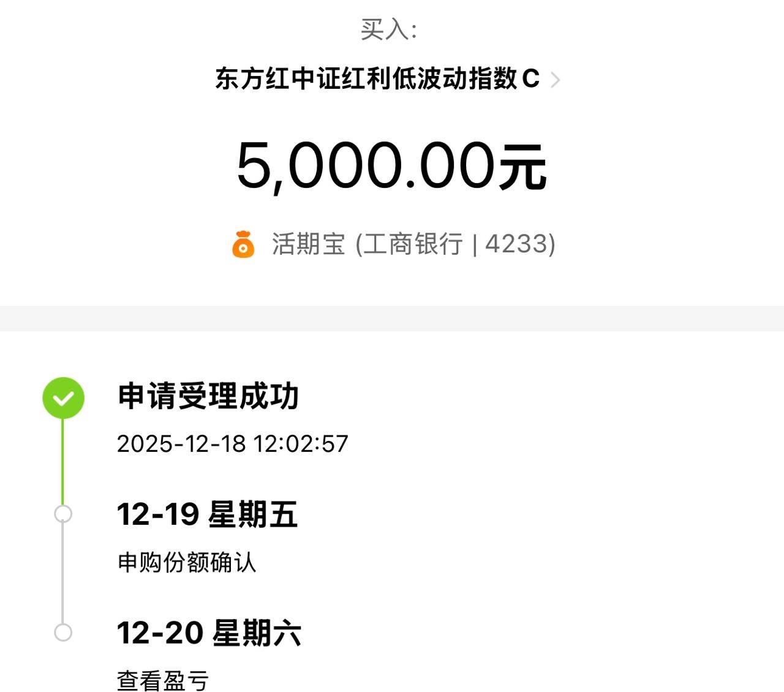This screenshot has height=692, width=784.
Task: Tap the chevron arrow beside the fund name
Action: pos(555,80)
